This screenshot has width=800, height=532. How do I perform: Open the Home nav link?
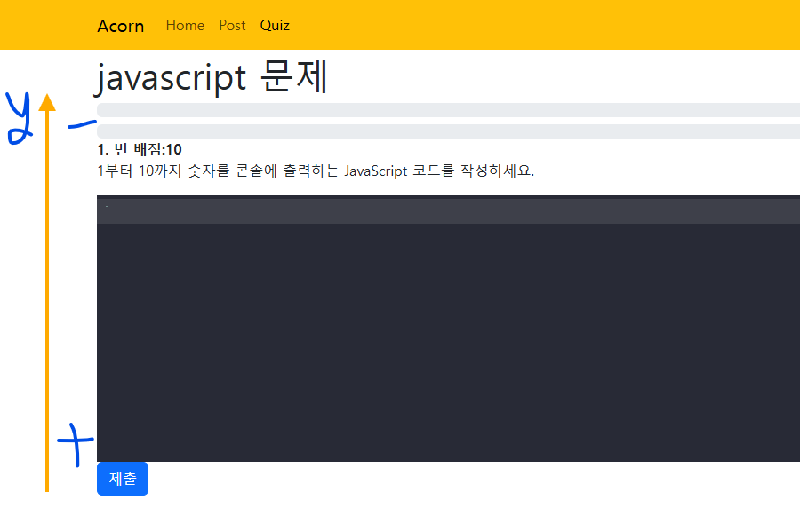coord(185,25)
